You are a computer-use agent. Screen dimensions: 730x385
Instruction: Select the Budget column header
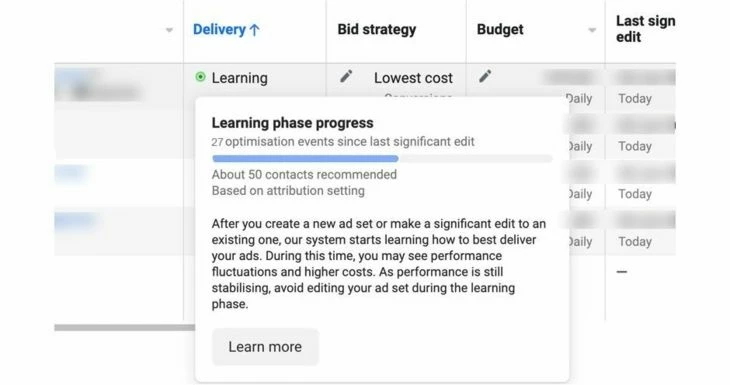click(500, 29)
